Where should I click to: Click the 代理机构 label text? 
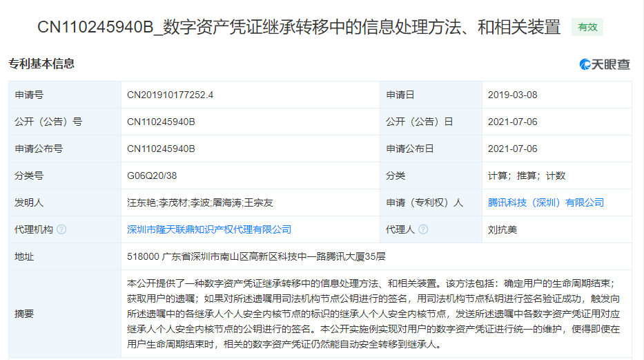[x=34, y=229]
